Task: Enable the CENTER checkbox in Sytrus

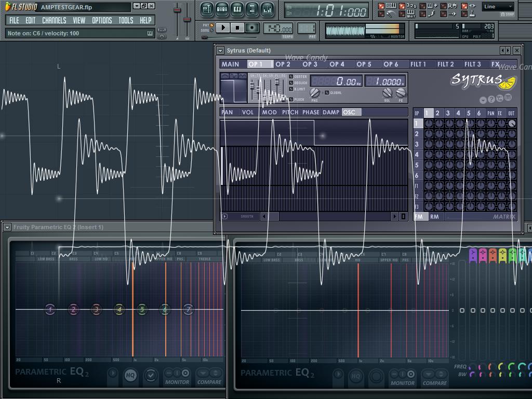Action: [x=291, y=77]
